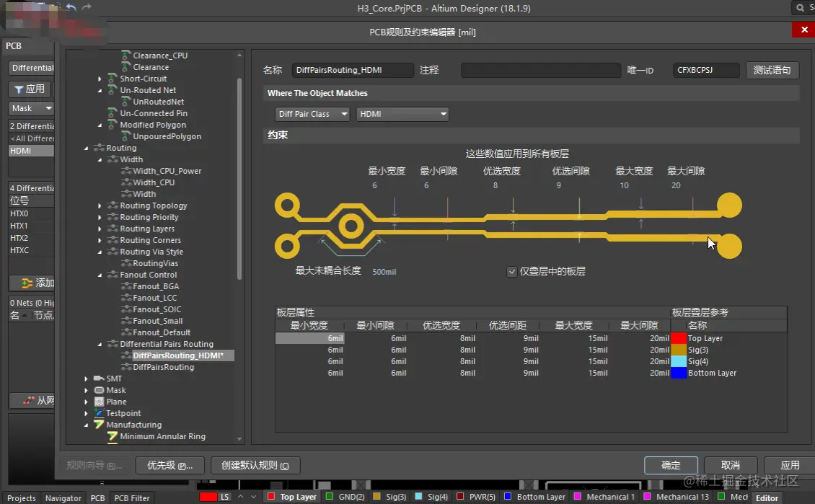The image size is (815, 504).
Task: Switch to the Projects tab
Action: pos(22,498)
